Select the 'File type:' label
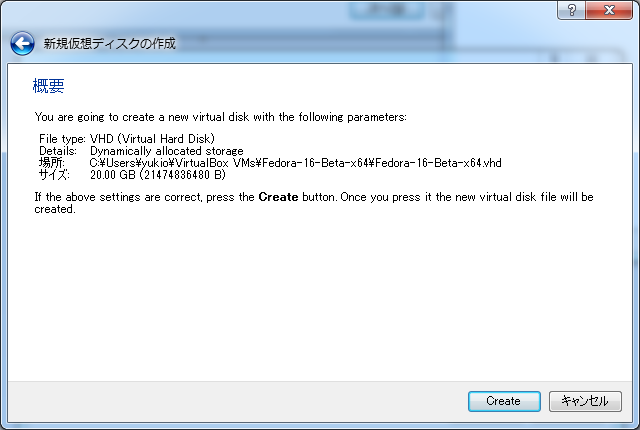The width and height of the screenshot is (640, 430). 63,138
